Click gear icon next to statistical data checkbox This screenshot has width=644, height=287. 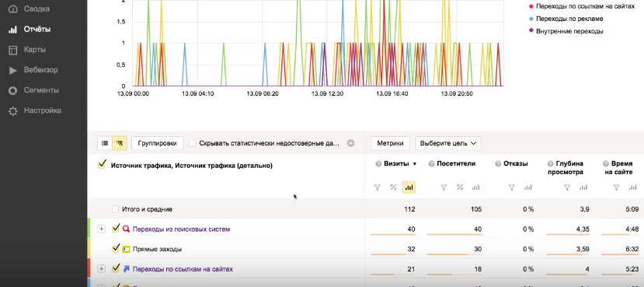(350, 143)
